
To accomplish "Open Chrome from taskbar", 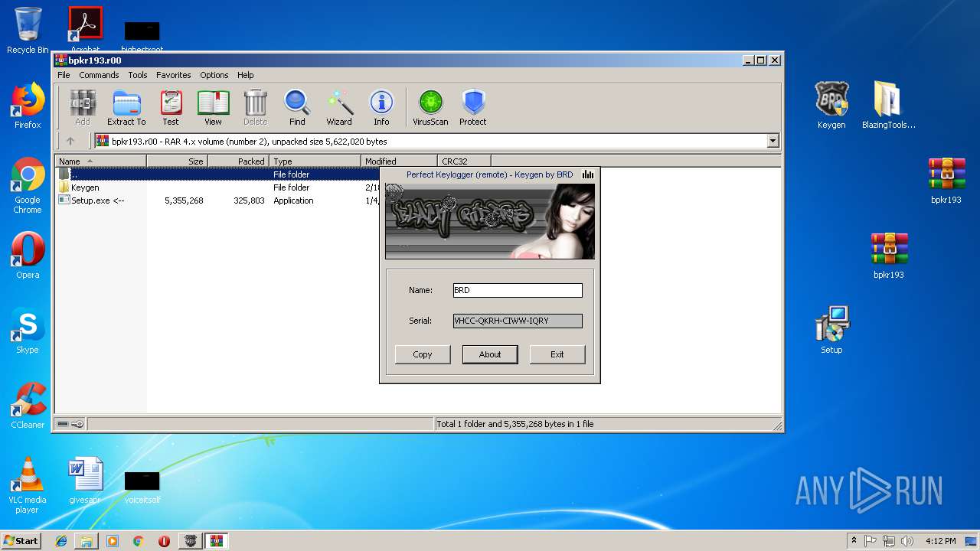I will pos(138,541).
